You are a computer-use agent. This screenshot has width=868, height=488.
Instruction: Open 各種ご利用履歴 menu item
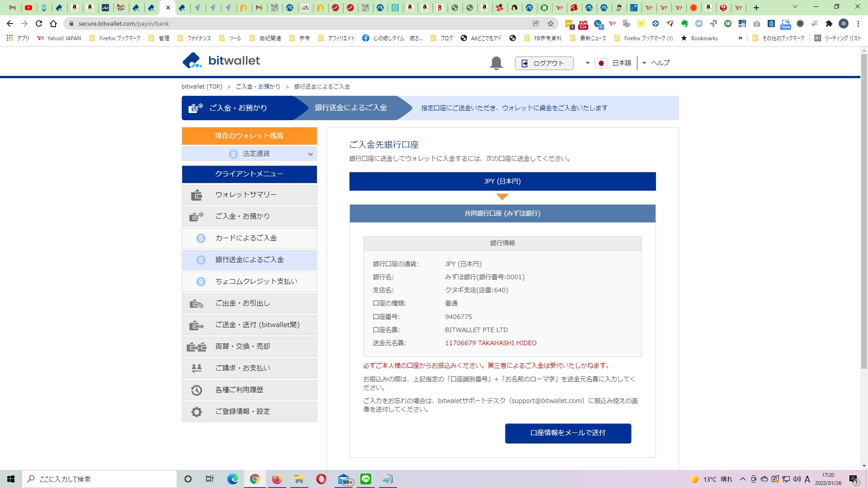coord(250,390)
